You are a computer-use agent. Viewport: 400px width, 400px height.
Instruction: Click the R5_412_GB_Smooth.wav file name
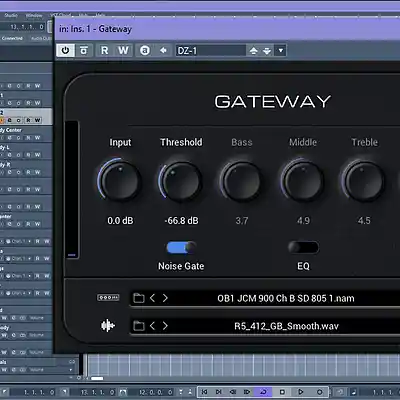click(286, 326)
